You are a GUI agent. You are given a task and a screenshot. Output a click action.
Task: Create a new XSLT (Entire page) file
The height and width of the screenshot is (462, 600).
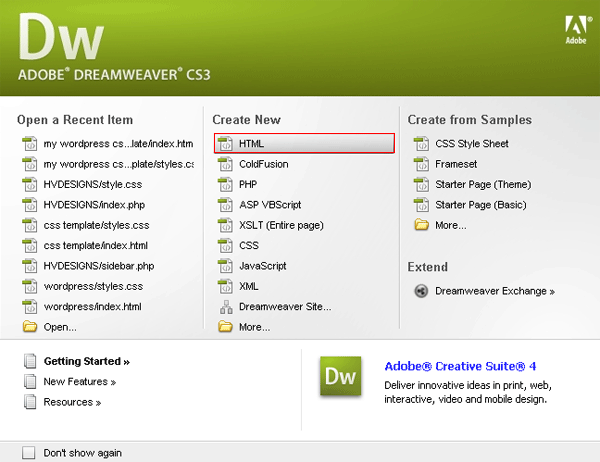click(x=281, y=225)
